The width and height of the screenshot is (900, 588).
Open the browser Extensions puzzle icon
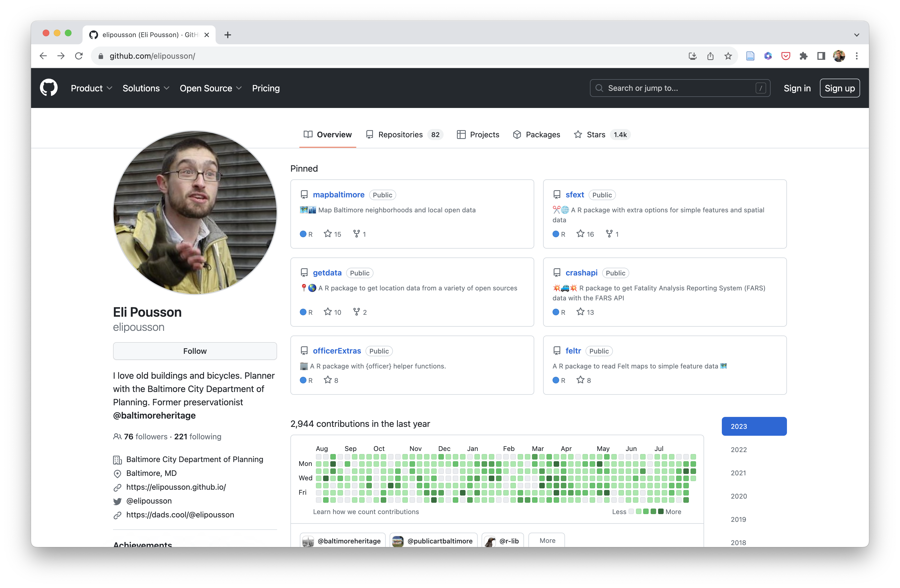tap(803, 56)
